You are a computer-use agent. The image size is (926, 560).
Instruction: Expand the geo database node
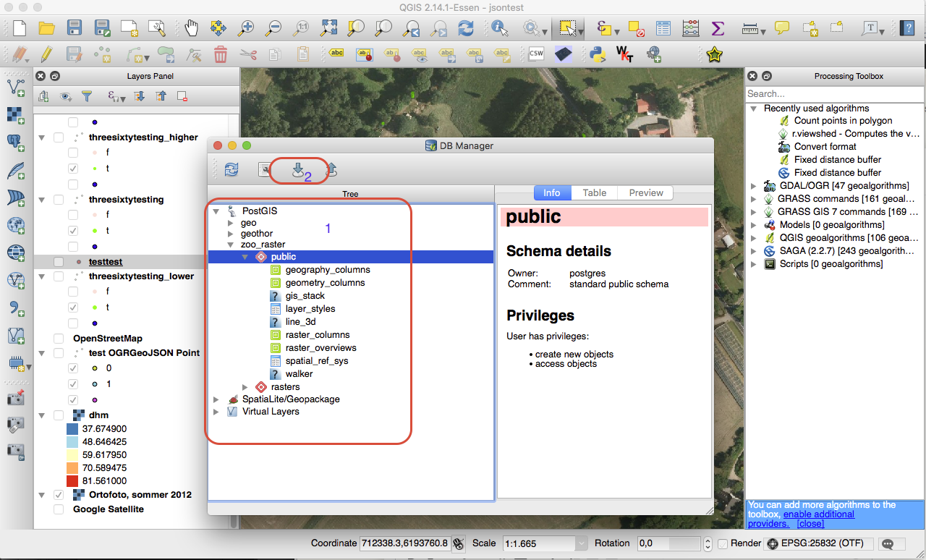[231, 223]
